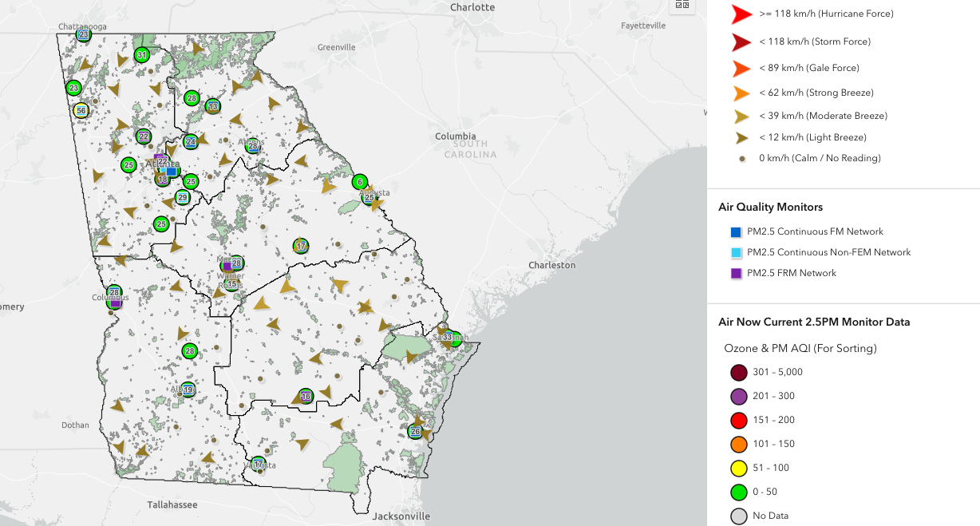Click the edit icon in the floating top panel

tap(678, 6)
